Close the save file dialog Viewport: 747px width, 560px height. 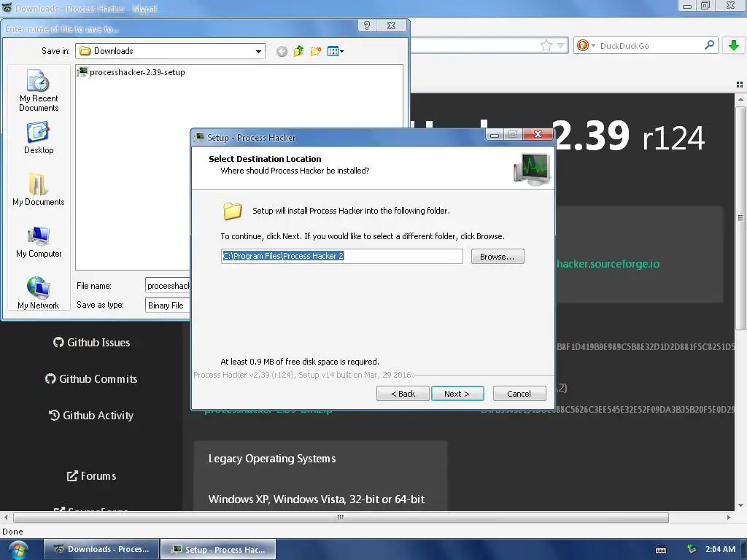[391, 26]
